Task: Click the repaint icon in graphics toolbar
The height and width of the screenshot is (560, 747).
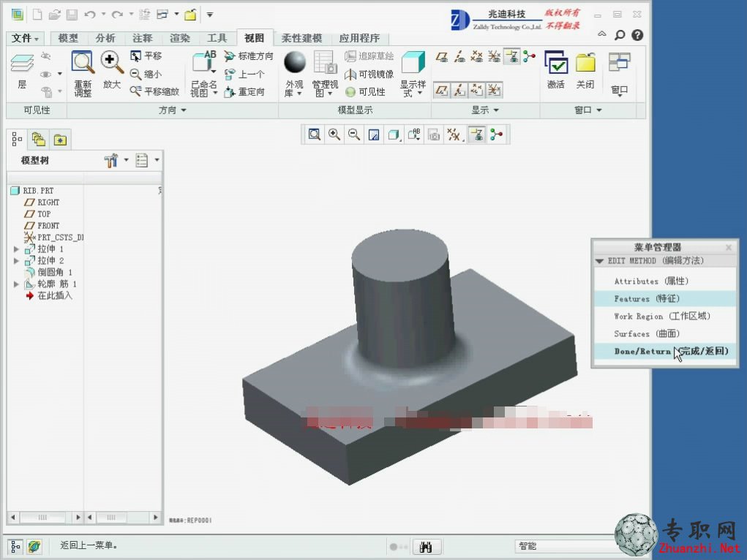Action: tap(374, 135)
